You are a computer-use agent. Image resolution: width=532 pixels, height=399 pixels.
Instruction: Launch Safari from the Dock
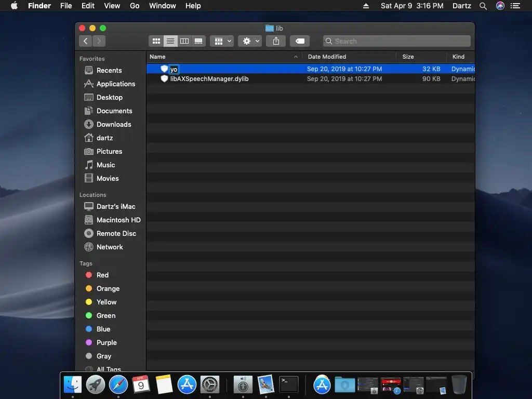click(x=118, y=385)
